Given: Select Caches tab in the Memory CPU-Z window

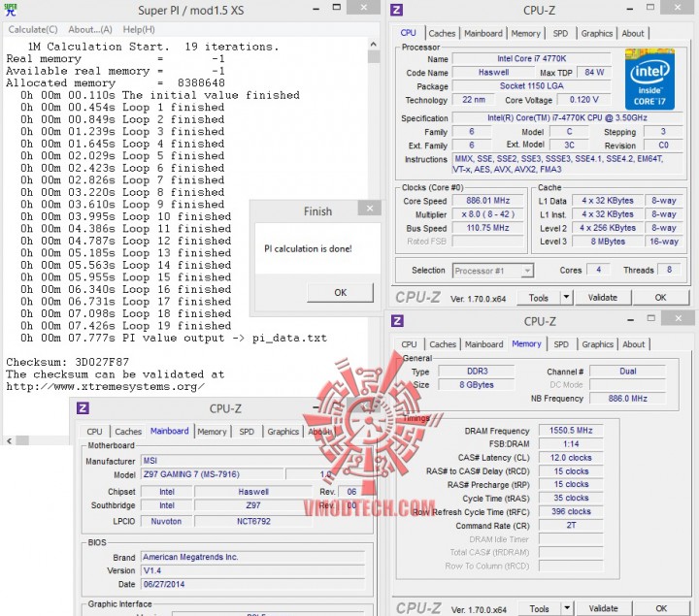Looking at the screenshot, I should [443, 344].
